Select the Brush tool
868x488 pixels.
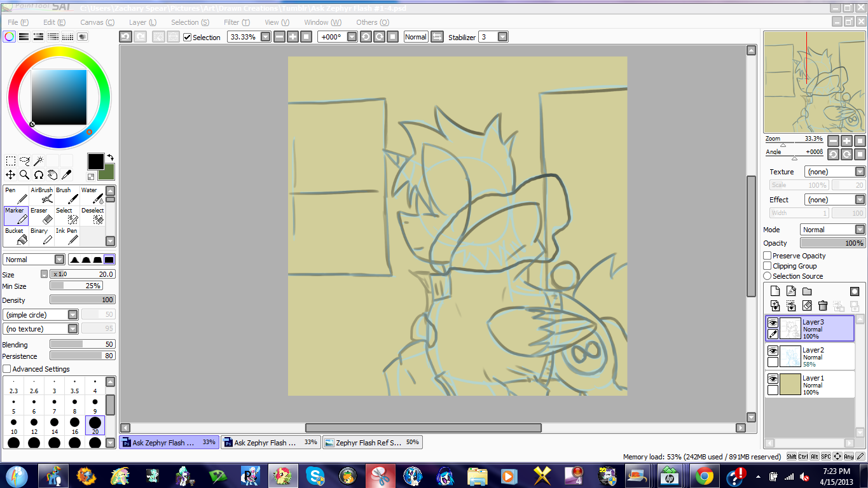coord(67,195)
